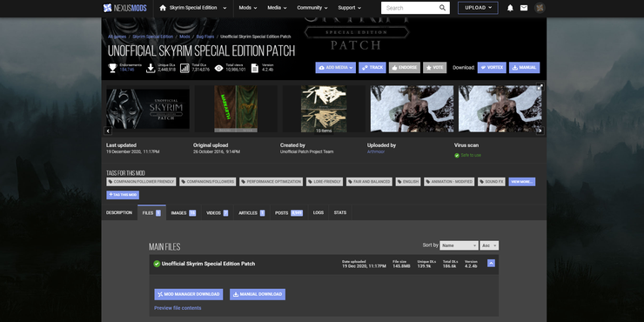Switch to the Posts tab
Image resolution: width=644 pixels, height=322 pixels.
(x=289, y=212)
